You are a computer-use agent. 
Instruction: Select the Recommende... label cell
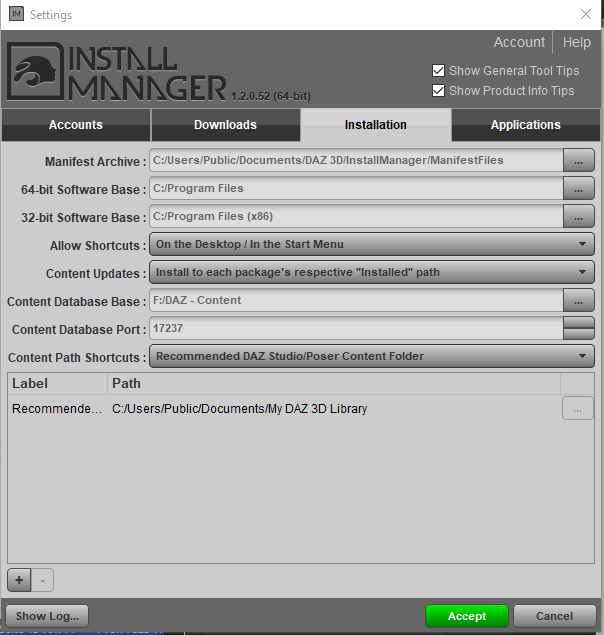pyautogui.click(x=57, y=409)
